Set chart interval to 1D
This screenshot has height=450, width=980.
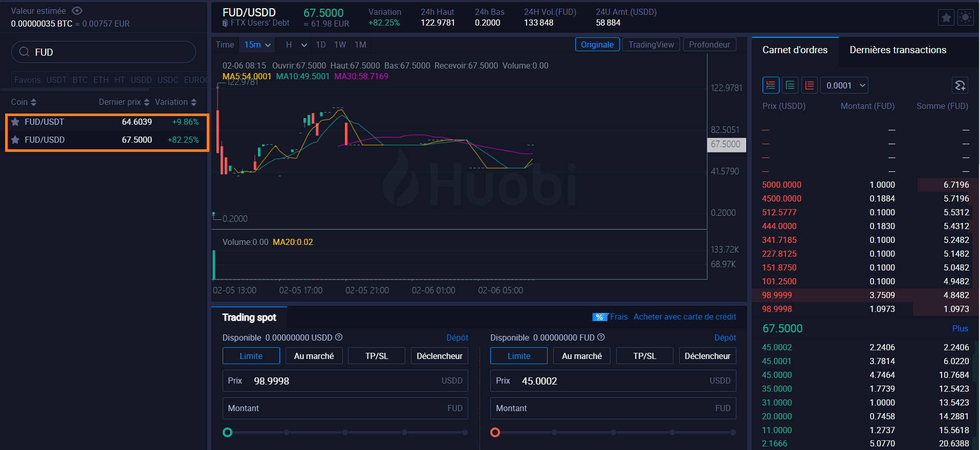321,45
